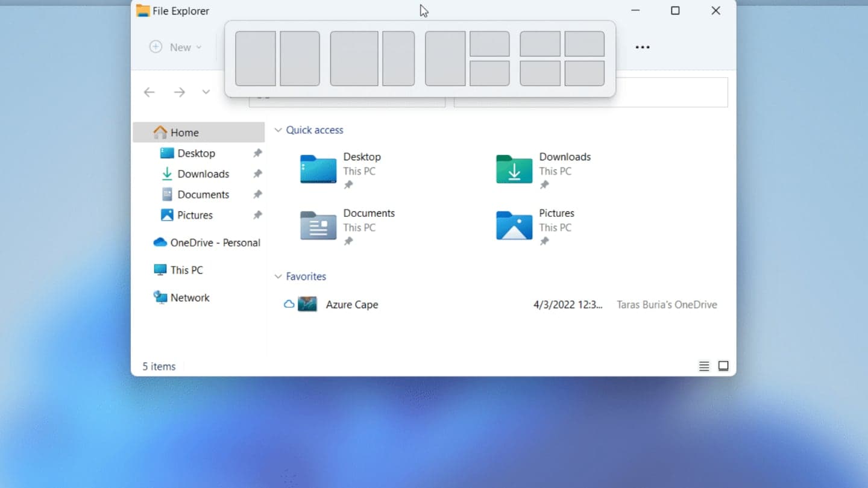Navigate back with the back arrow
868x488 pixels.
click(x=149, y=92)
